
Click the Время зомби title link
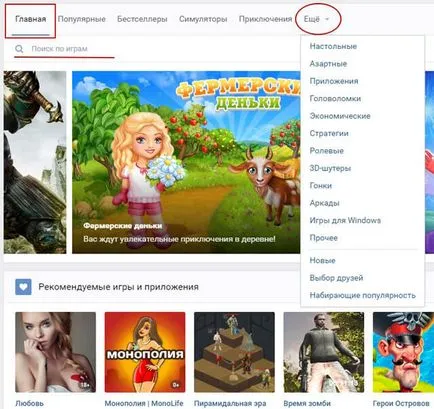point(307,403)
